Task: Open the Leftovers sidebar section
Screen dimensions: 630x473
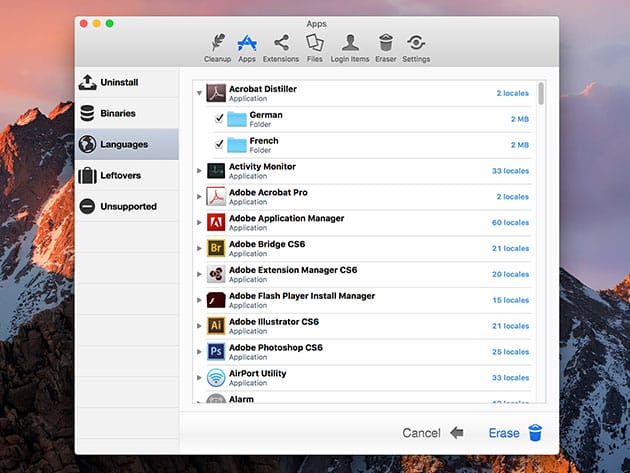Action: coord(127,175)
